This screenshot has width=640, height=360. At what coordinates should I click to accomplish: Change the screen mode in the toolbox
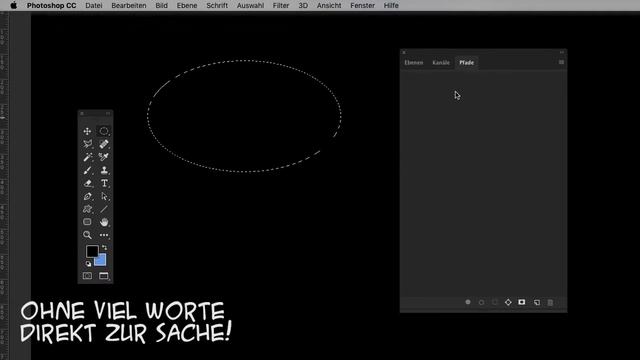pyautogui.click(x=104, y=276)
